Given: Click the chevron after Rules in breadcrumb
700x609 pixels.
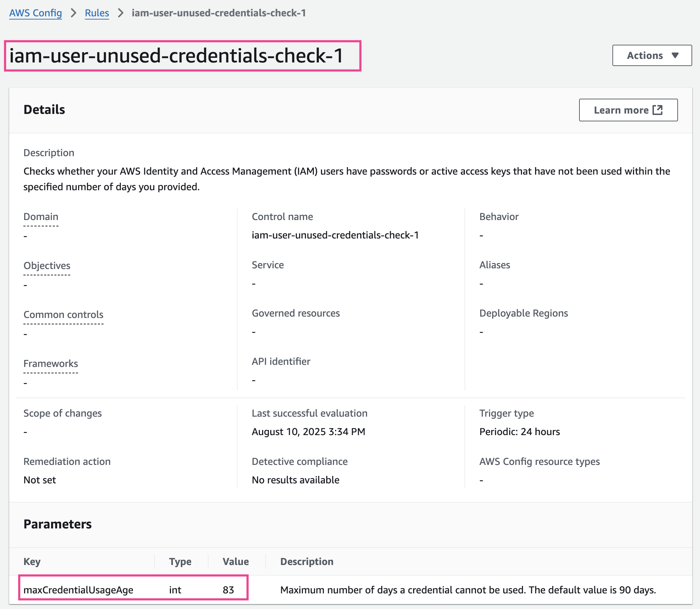Looking at the screenshot, I should click(x=121, y=13).
